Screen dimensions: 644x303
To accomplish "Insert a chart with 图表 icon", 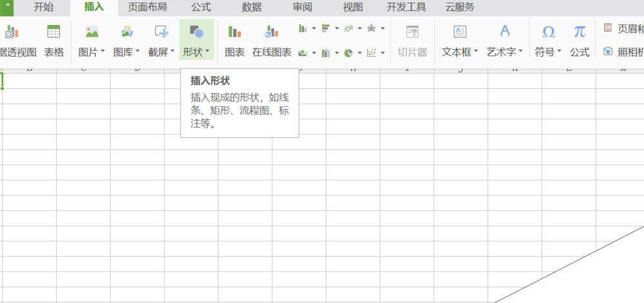I will pyautogui.click(x=234, y=32).
